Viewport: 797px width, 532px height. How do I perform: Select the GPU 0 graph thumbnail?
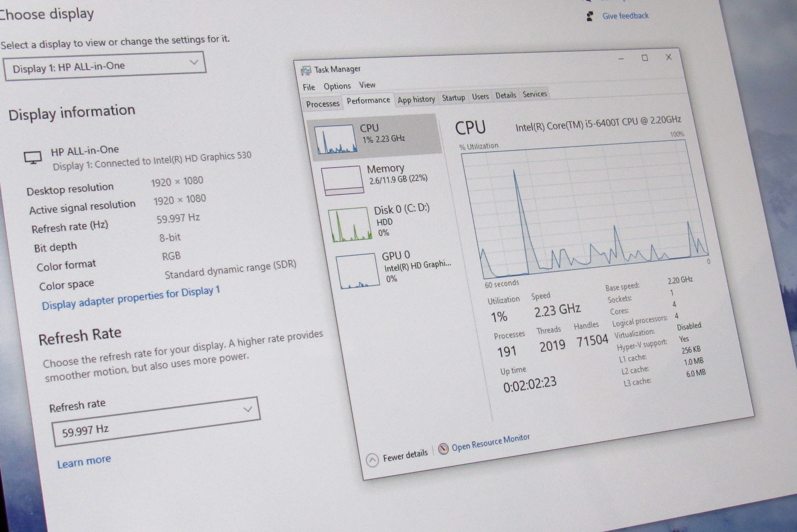coord(358,271)
